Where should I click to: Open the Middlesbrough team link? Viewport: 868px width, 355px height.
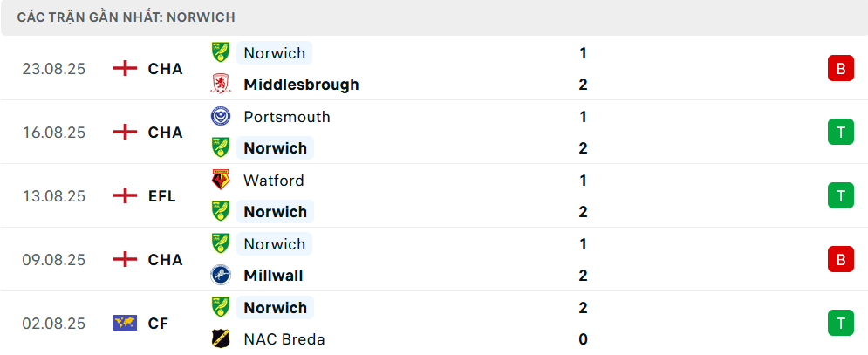coord(301,85)
